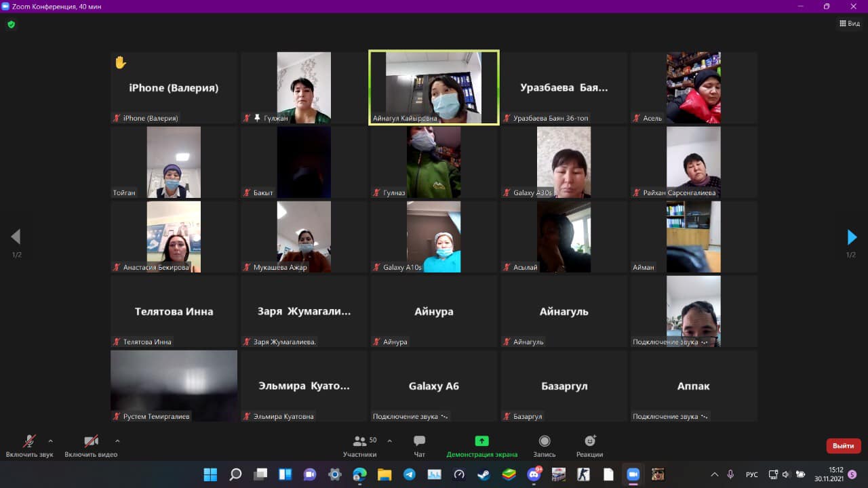Screen dimensions: 868x488
Task: Expand participants options arrow
Action: [389, 441]
